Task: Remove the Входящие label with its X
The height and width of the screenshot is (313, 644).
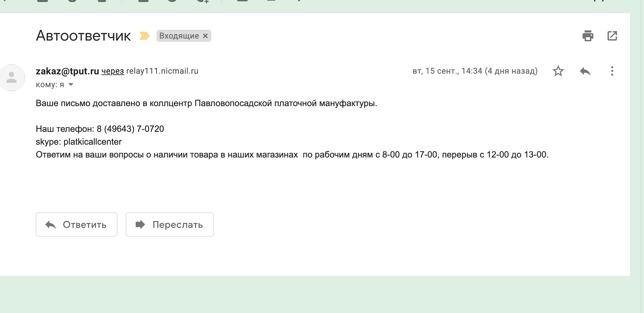Action: 205,36
